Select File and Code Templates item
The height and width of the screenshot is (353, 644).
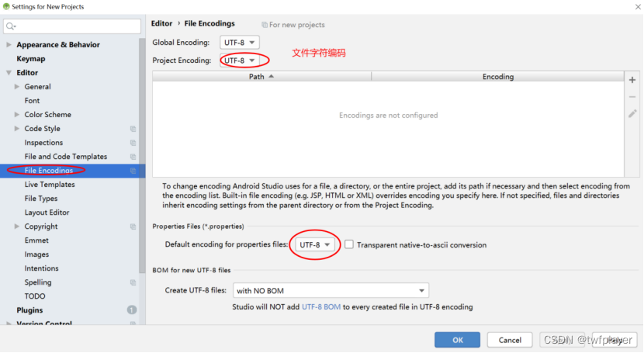tap(66, 157)
